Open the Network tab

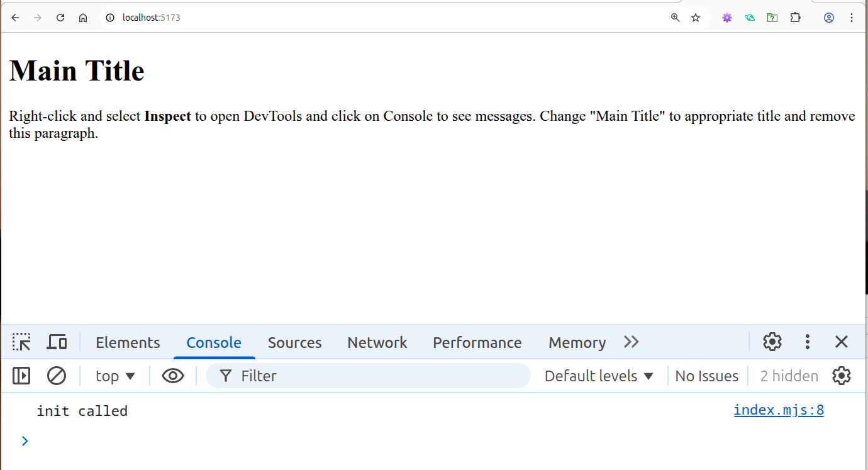(x=377, y=342)
